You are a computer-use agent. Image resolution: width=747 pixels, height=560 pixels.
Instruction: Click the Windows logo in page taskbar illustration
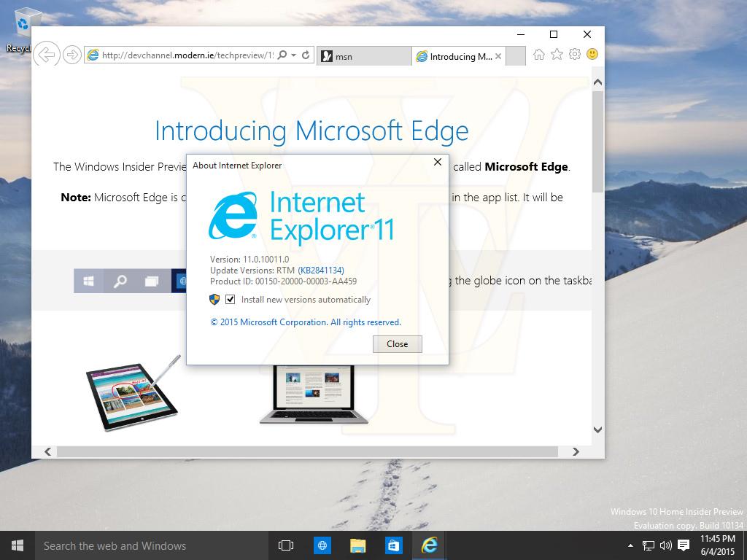point(88,281)
